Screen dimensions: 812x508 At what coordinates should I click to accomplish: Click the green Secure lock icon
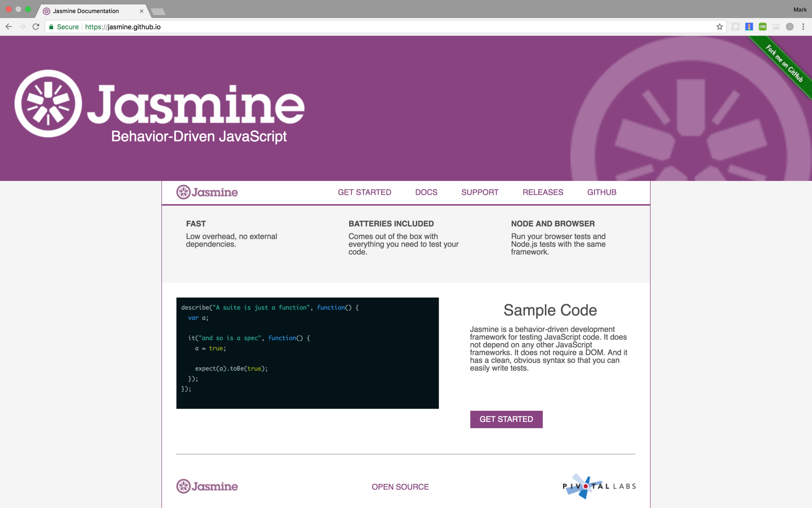52,27
